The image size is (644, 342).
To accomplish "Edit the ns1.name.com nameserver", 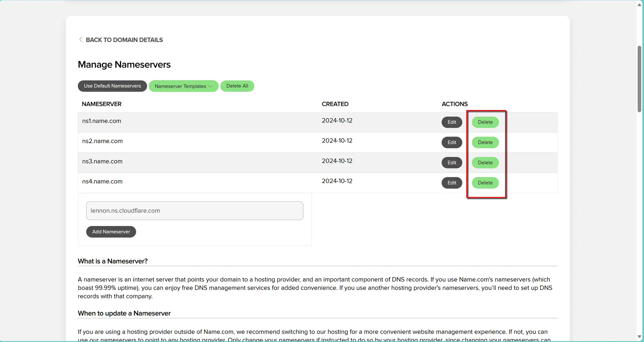I will [x=451, y=122].
